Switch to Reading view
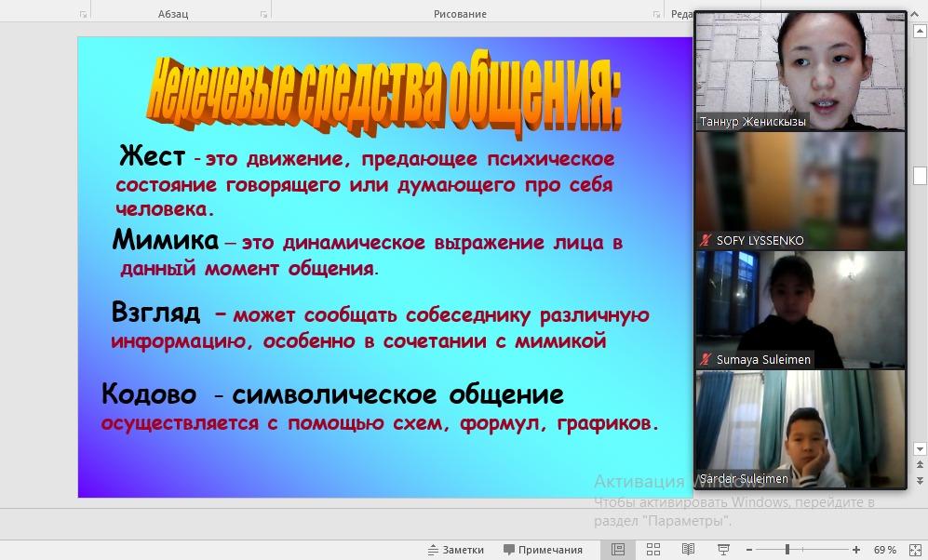This screenshot has width=928, height=560. (688, 550)
